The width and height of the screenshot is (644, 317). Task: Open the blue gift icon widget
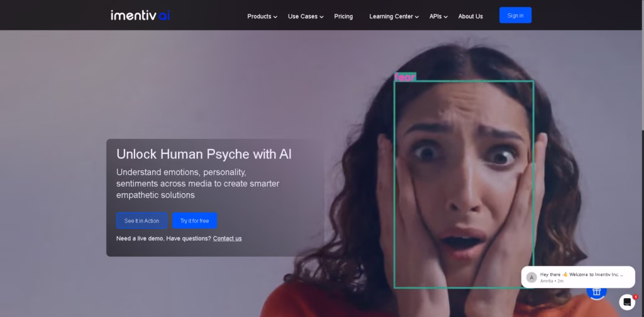click(596, 291)
